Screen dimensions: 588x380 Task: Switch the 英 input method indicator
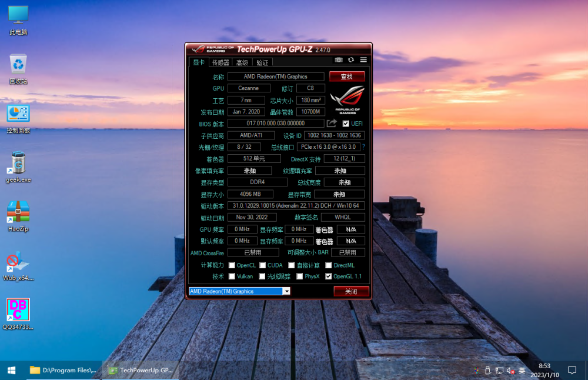click(x=522, y=371)
